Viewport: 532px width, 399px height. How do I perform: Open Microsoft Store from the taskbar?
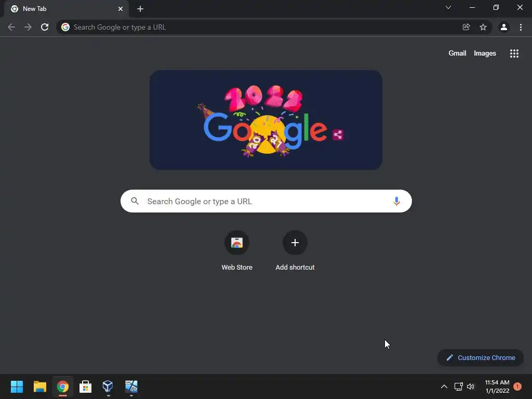[x=86, y=387]
